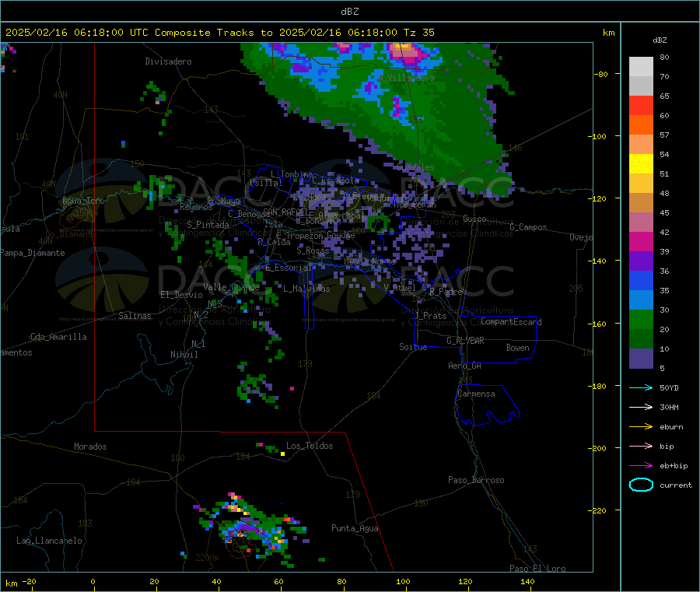Click the Aero_GA map label
The height and width of the screenshot is (592, 700).
tap(465, 366)
